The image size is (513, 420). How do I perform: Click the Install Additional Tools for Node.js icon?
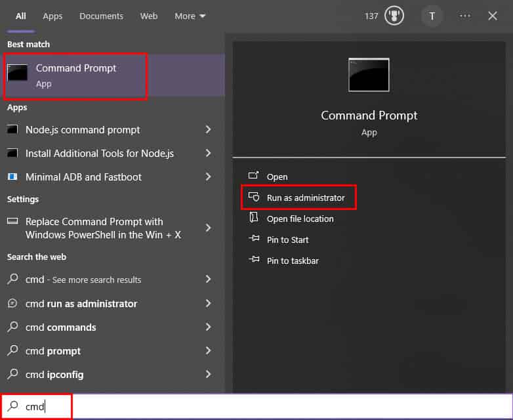(x=12, y=153)
